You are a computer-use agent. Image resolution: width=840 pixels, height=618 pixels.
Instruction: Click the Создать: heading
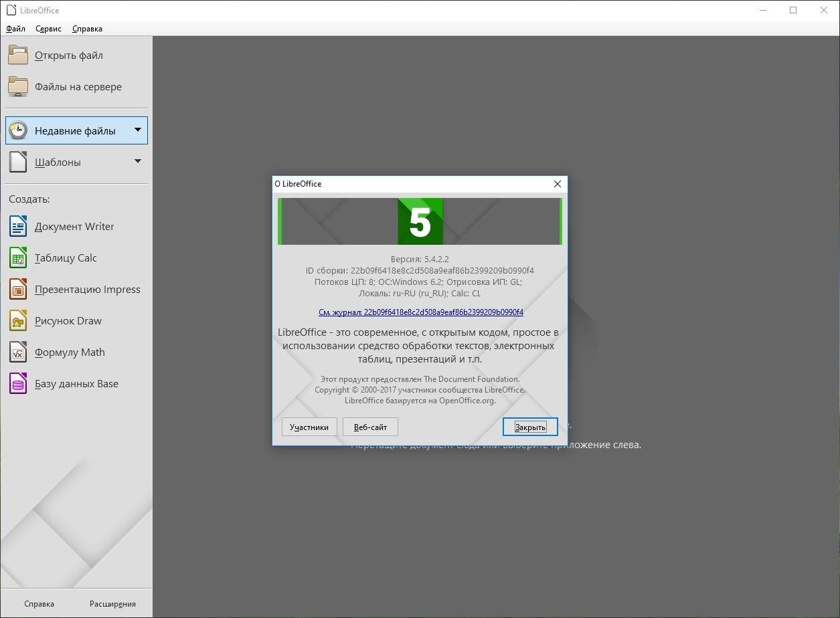pyautogui.click(x=29, y=199)
